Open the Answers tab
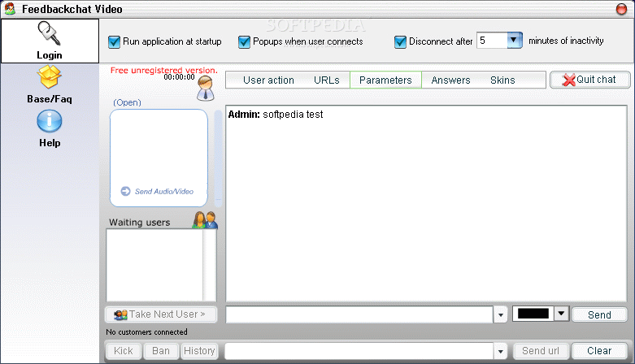This screenshot has height=364, width=635. (450, 80)
